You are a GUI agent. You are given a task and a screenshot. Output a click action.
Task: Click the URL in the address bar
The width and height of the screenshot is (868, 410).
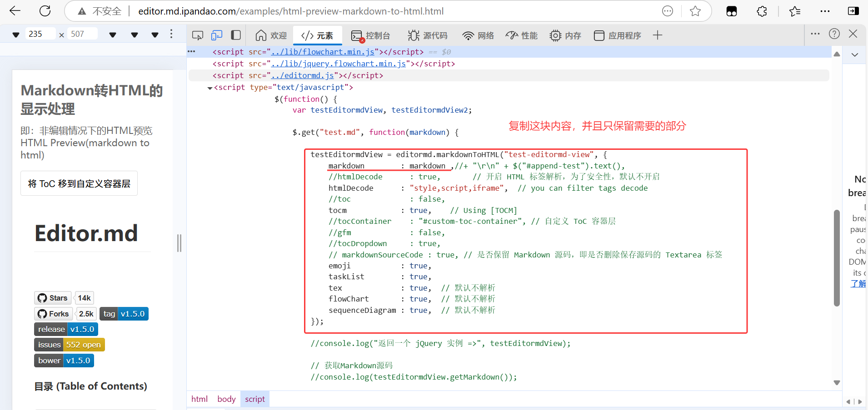(291, 11)
